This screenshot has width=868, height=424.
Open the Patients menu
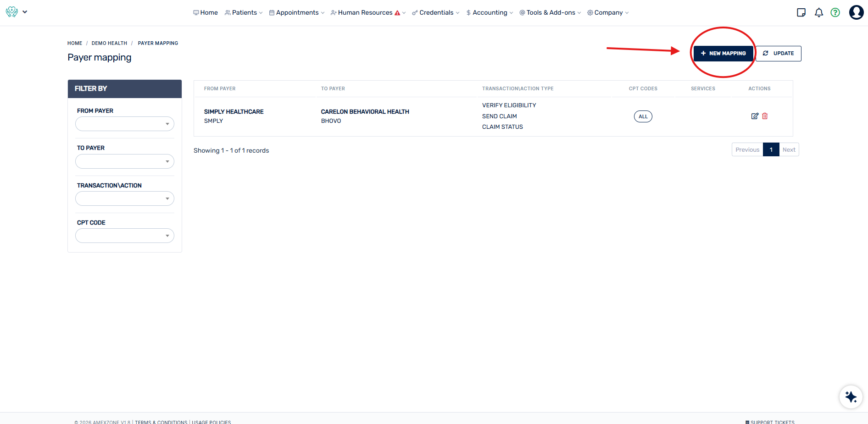(244, 12)
